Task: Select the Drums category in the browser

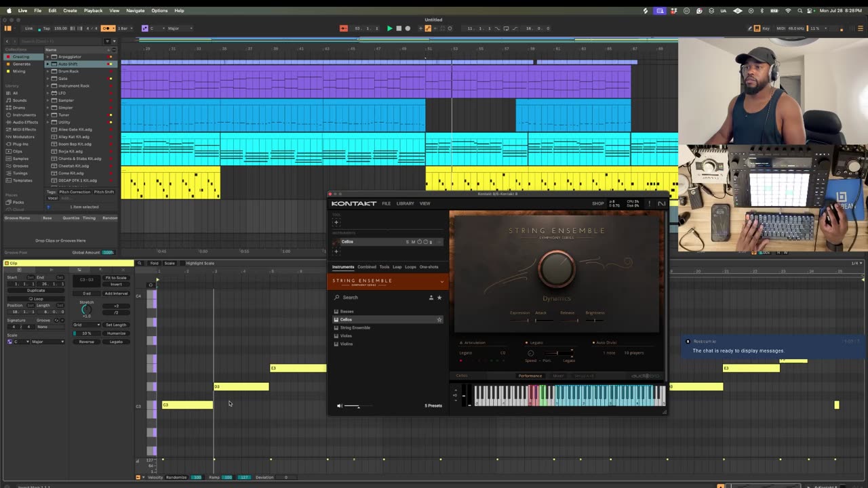Action: tap(18, 107)
